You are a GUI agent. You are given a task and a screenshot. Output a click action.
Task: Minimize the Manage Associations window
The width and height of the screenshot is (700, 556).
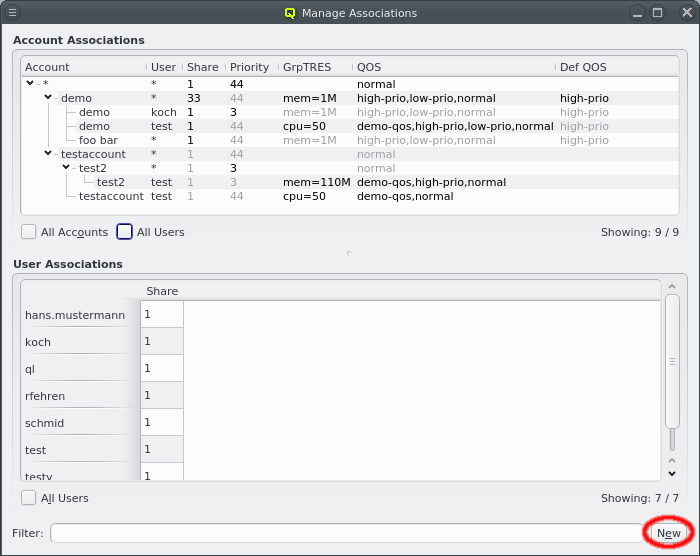pyautogui.click(x=638, y=13)
